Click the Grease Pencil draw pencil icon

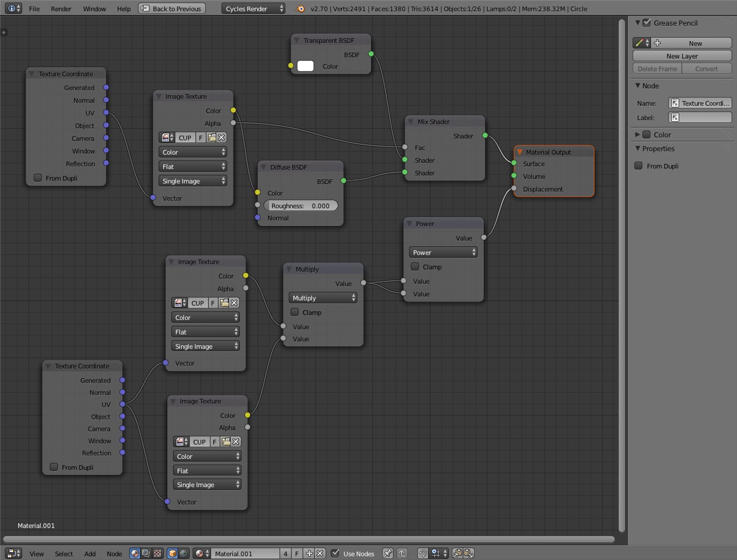[642, 43]
